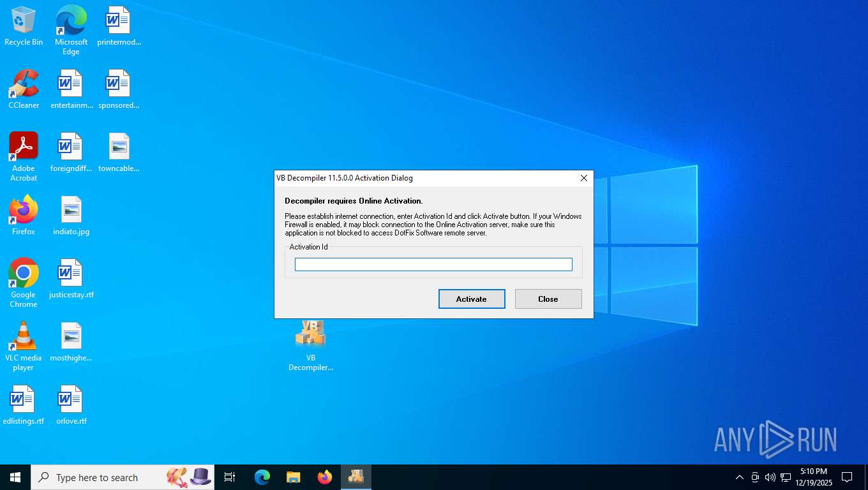Open Task View on the taskbar
This screenshot has height=490, width=868.
pos(230,477)
